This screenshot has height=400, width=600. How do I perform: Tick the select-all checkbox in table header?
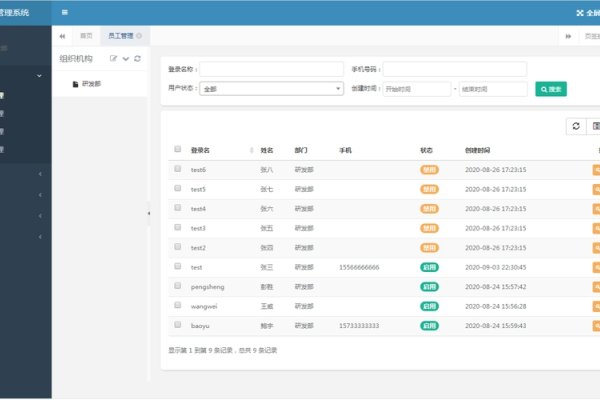coord(178,149)
